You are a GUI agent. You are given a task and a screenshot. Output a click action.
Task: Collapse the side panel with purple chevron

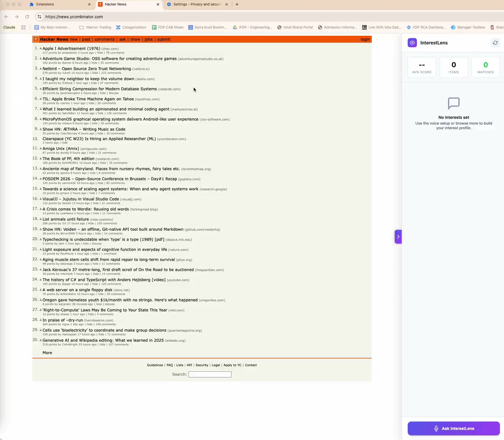click(398, 237)
